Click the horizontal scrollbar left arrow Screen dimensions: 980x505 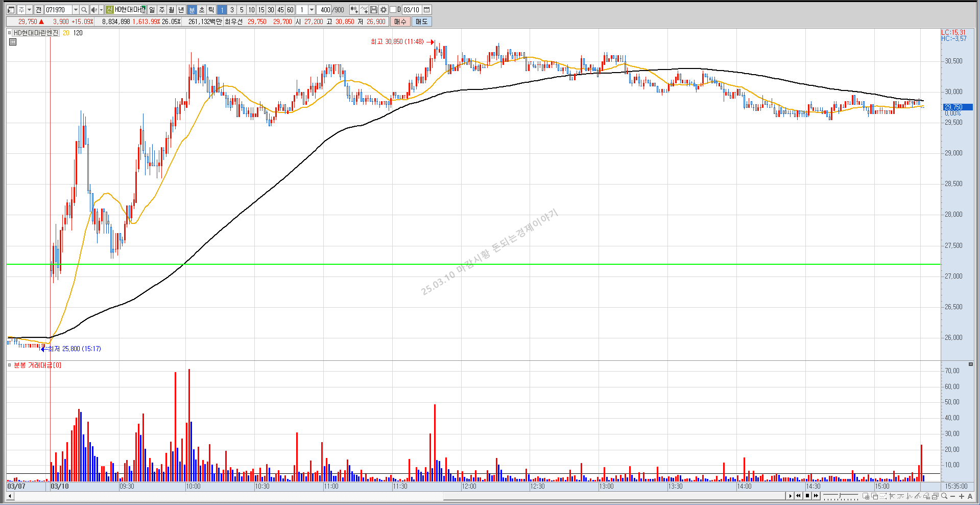10,496
